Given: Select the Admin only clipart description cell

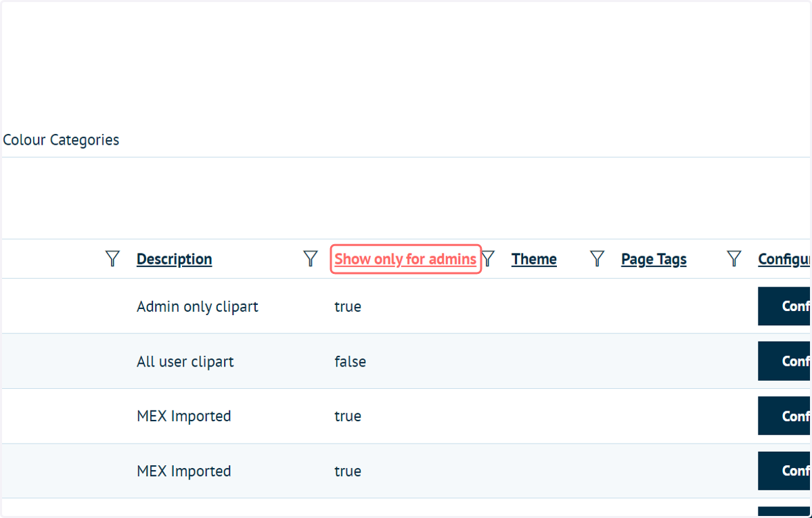Looking at the screenshot, I should [x=198, y=306].
